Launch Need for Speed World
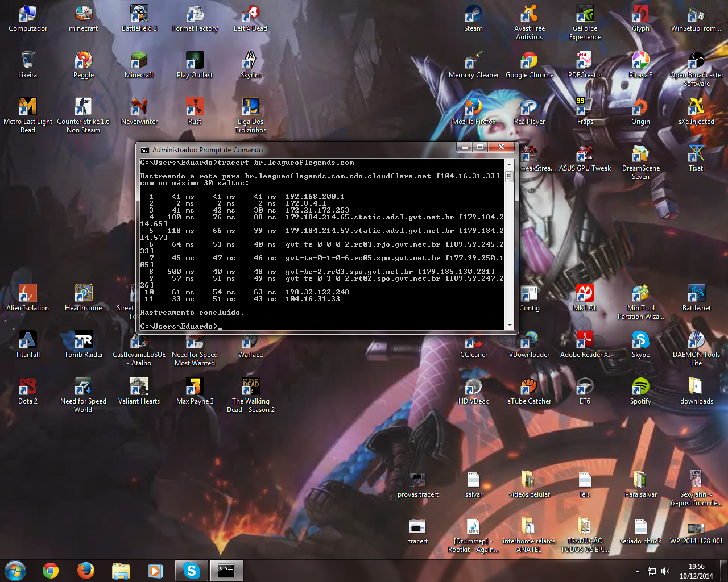 pyautogui.click(x=84, y=396)
